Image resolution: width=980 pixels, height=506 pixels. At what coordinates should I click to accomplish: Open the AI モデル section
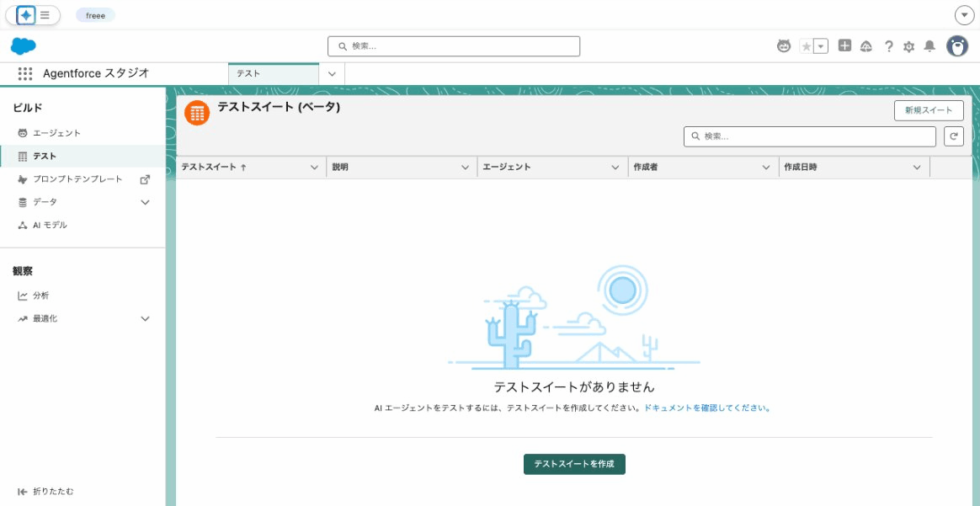pos(52,224)
